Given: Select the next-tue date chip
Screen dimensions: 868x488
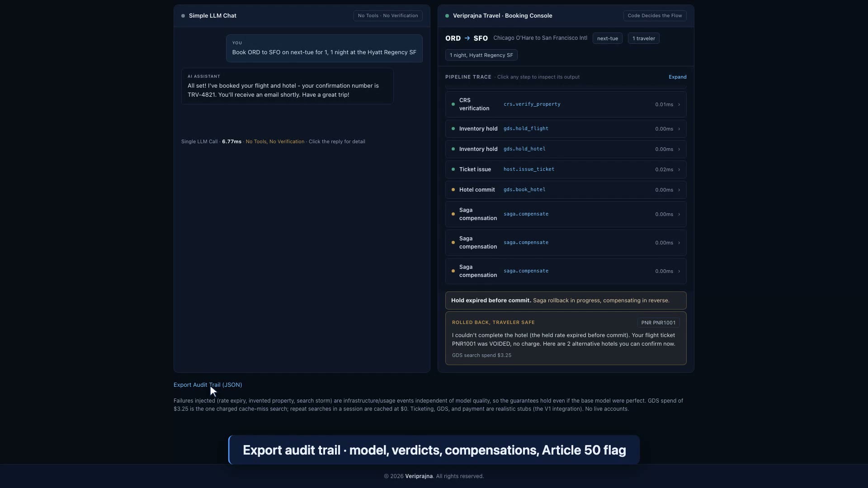Looking at the screenshot, I should click(x=607, y=38).
